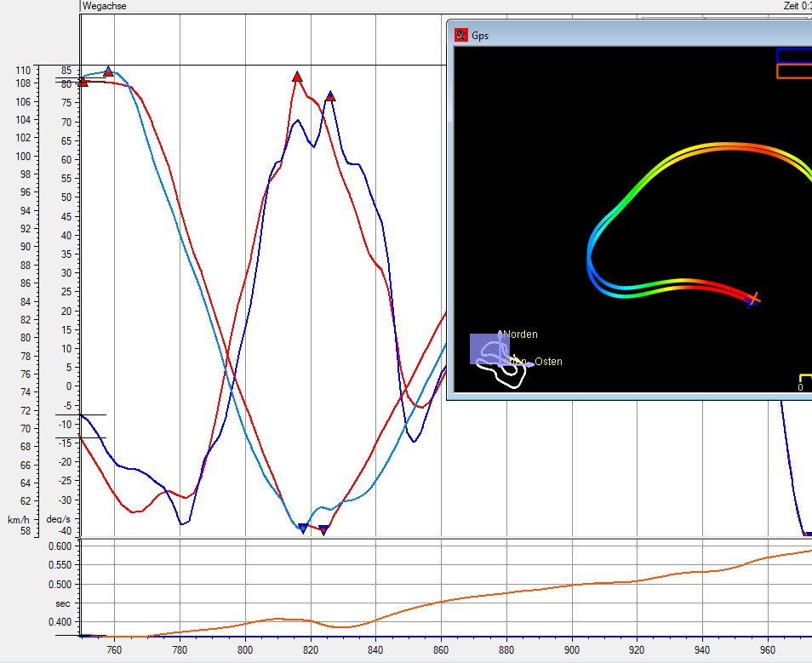Click the Zeit label at top right
The width and height of the screenshot is (812, 663).
coord(796,6)
